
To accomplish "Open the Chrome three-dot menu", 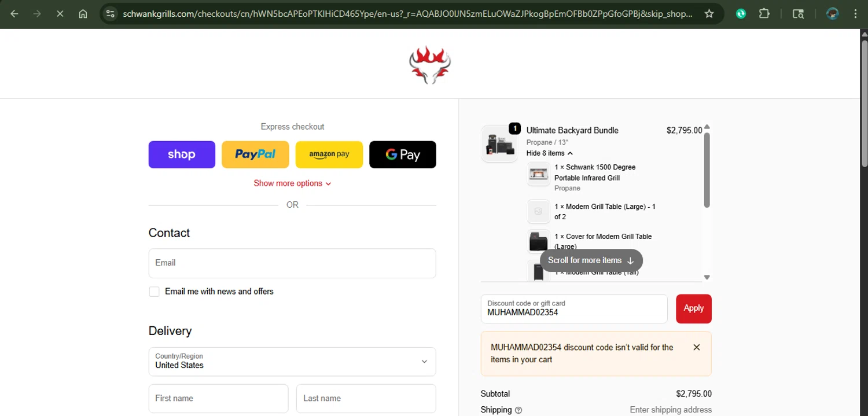I will click(x=855, y=14).
